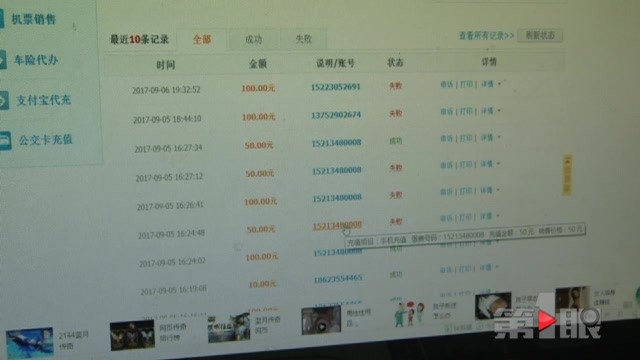Open account number 13752902674 link
Screen dimensions: 640x360
coord(336,115)
